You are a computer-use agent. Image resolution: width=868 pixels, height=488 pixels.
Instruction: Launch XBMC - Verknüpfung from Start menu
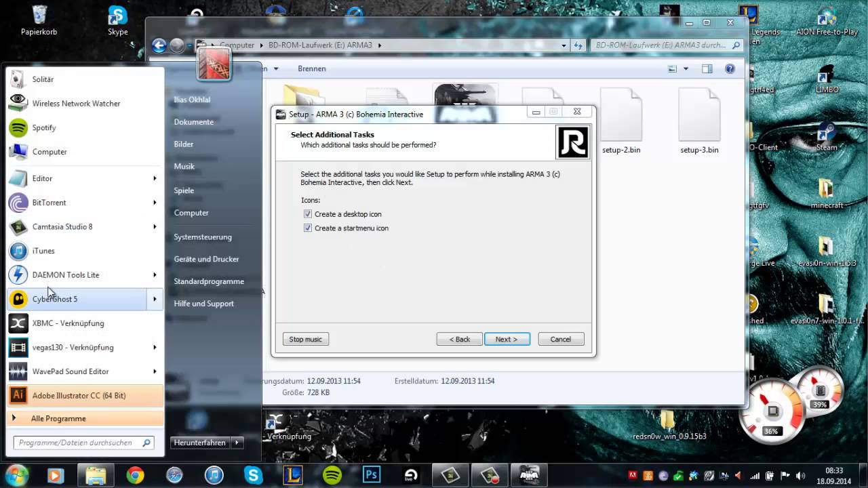pyautogui.click(x=85, y=323)
